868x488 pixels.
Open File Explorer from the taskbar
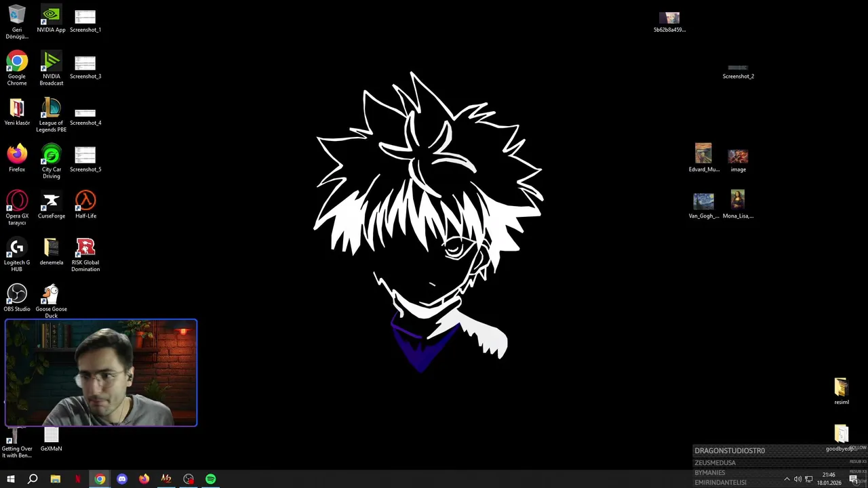coord(55,479)
